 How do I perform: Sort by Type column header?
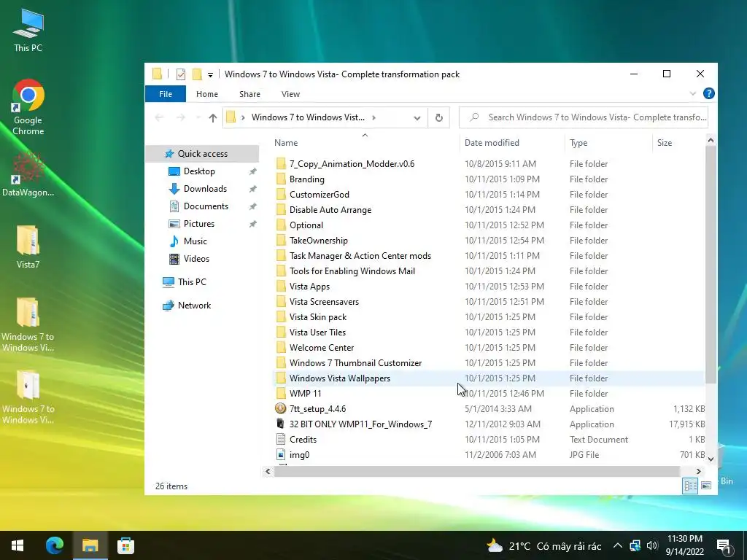(x=578, y=143)
